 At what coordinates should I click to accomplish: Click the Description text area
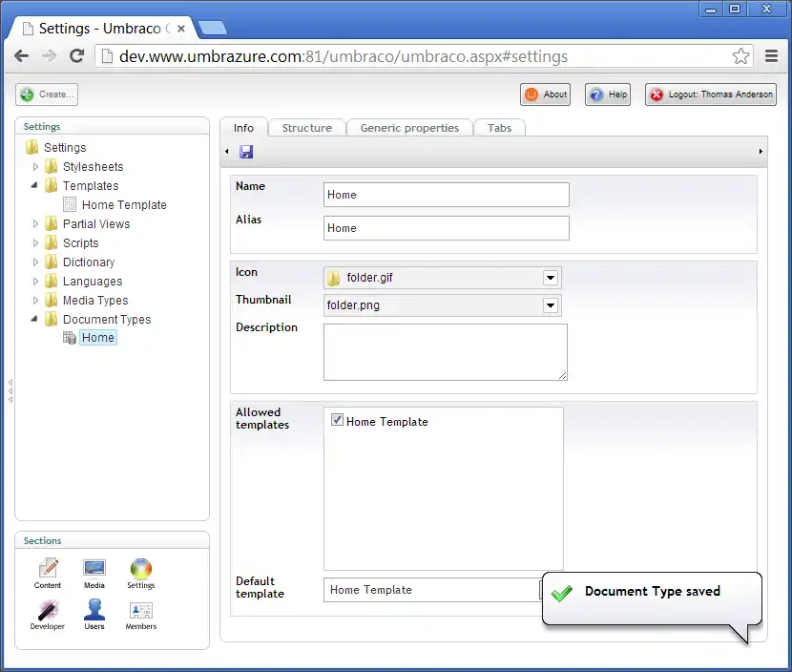pos(446,352)
